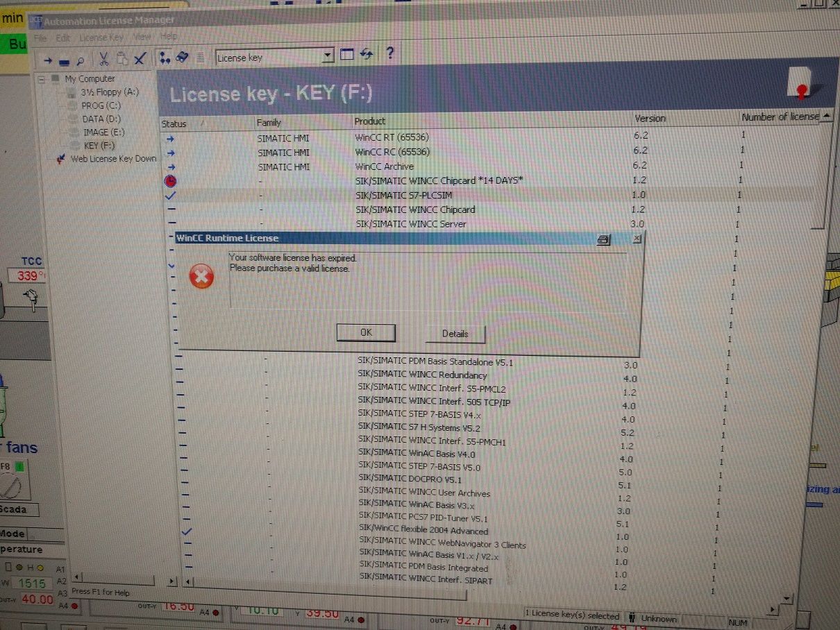This screenshot has width=840, height=630.
Task: Click Details in the license dialog
Action: 455,334
